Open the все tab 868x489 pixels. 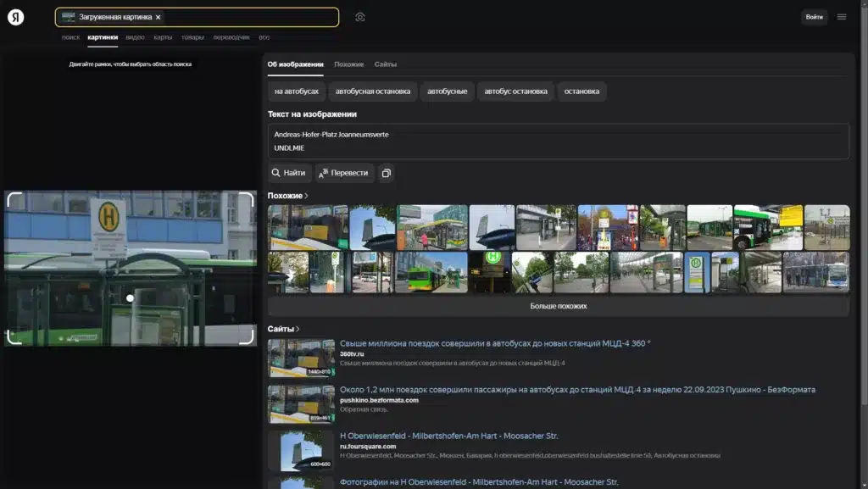(264, 37)
